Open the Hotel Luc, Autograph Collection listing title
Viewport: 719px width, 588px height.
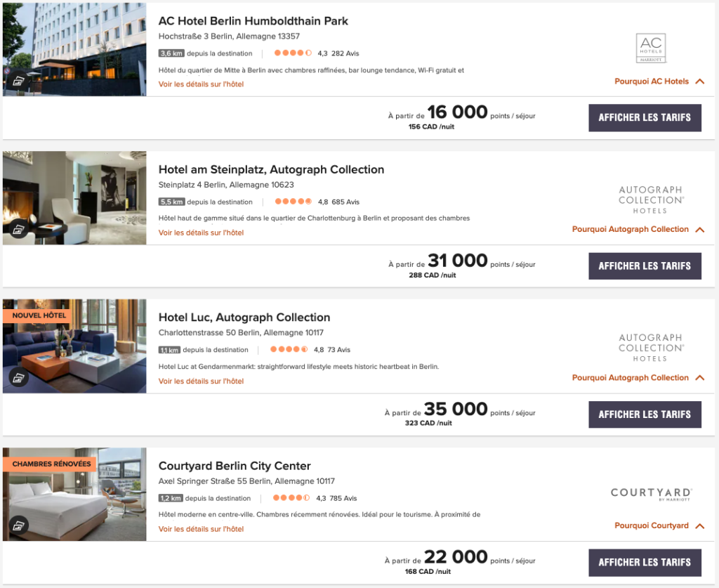[246, 317]
